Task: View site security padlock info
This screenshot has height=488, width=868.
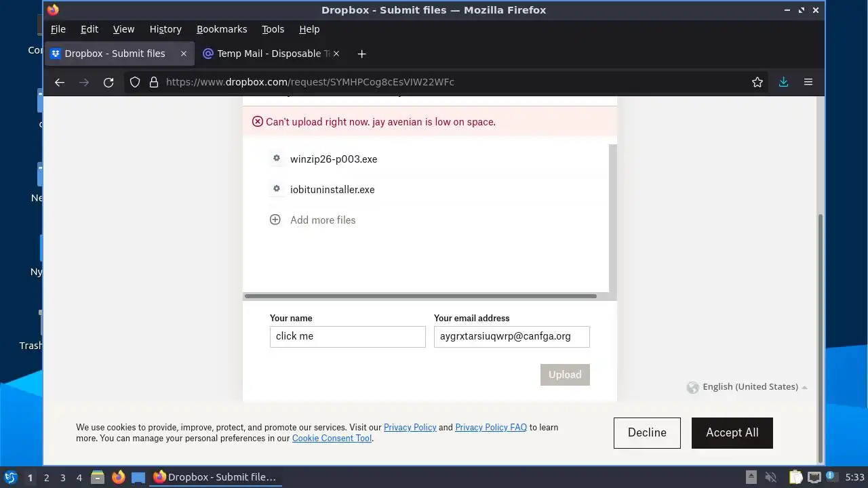Action: click(154, 82)
